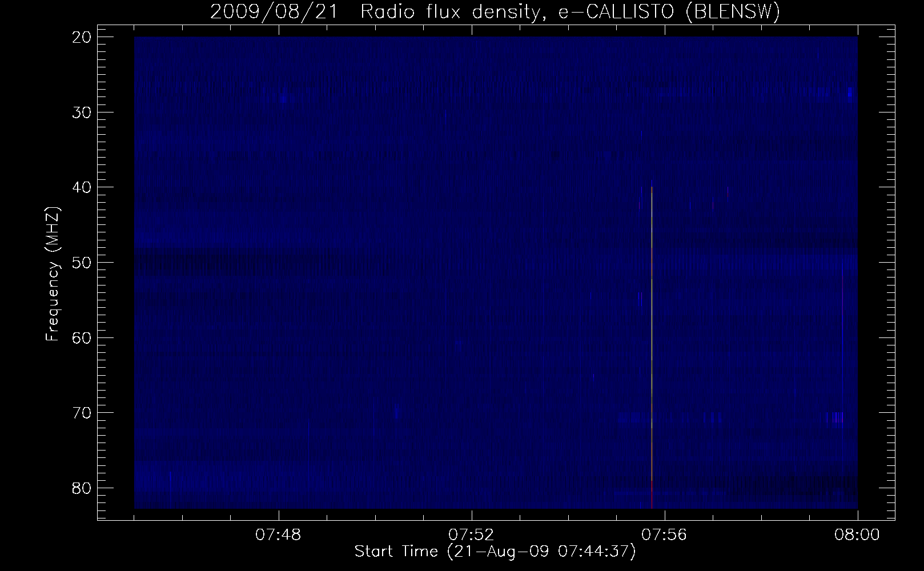Select the 08:00 time tick label
The width and height of the screenshot is (924, 571).
(858, 535)
